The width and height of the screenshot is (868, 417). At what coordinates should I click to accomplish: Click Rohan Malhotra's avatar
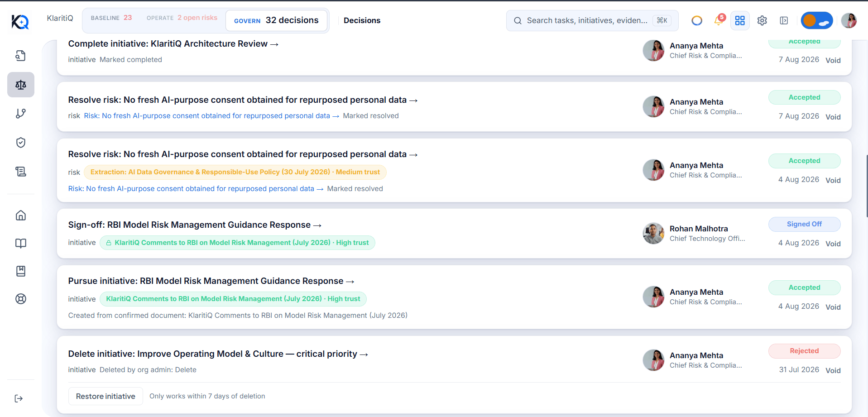[653, 233]
